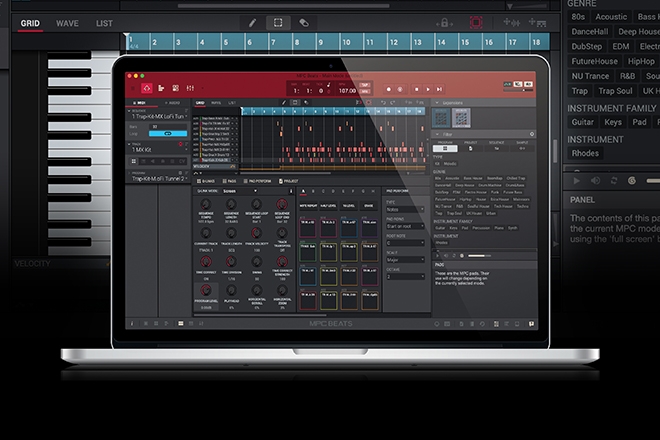Open the Track View mode icon on the laptop toolbar
Viewport: 660px width, 440px height.
click(161, 88)
